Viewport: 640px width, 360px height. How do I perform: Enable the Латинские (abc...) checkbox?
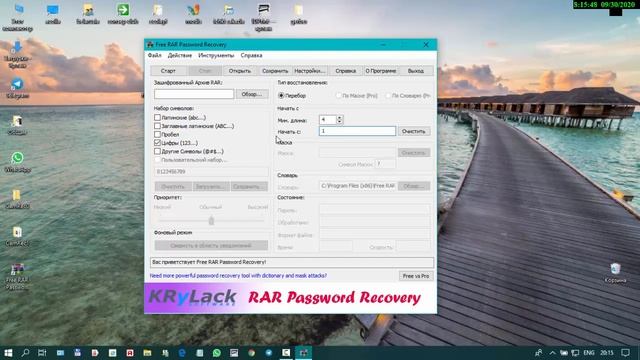(x=157, y=118)
